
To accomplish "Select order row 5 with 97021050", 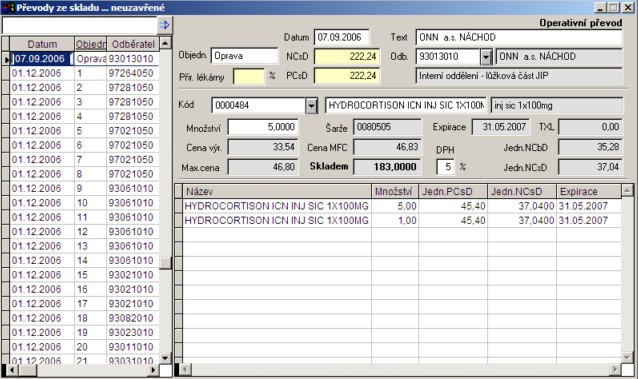I will pos(84,131).
